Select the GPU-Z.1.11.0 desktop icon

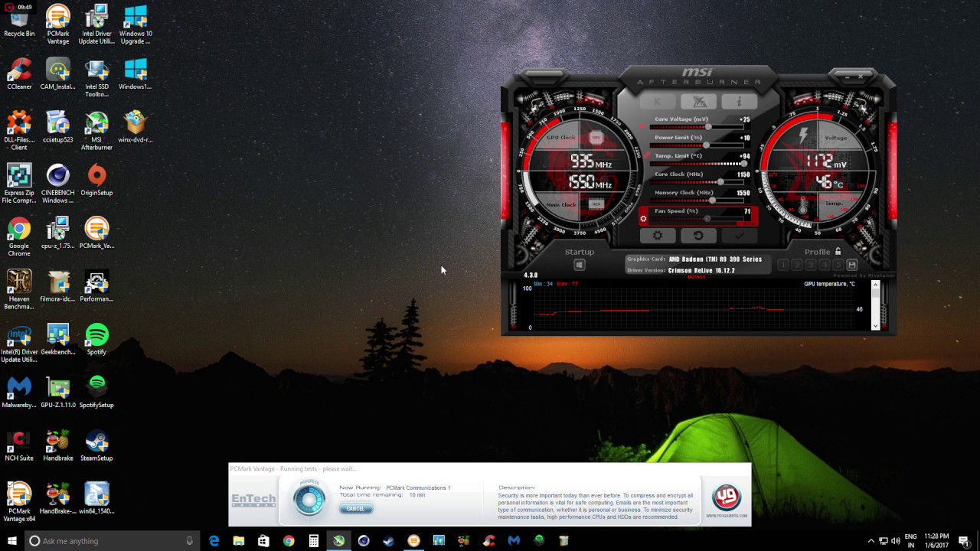58,393
